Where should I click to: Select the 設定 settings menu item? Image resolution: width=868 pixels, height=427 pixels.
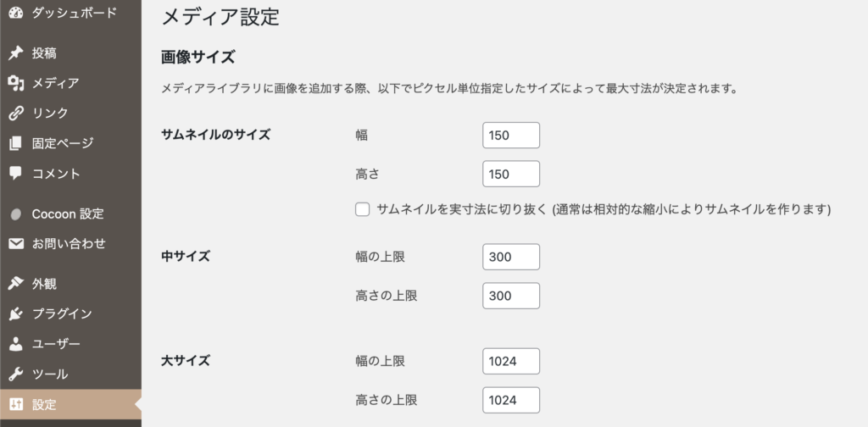pyautogui.click(x=44, y=404)
